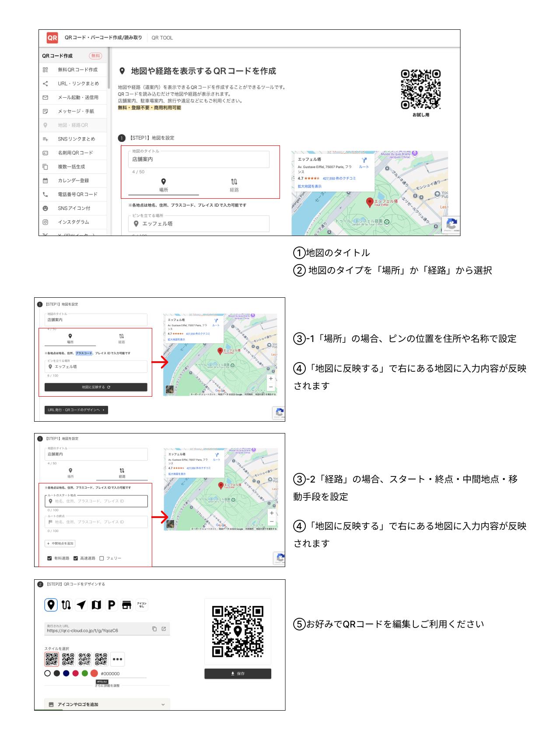Open more QR styles with the ••• button
Image resolution: width=560 pixels, height=740 pixels.
click(x=117, y=659)
